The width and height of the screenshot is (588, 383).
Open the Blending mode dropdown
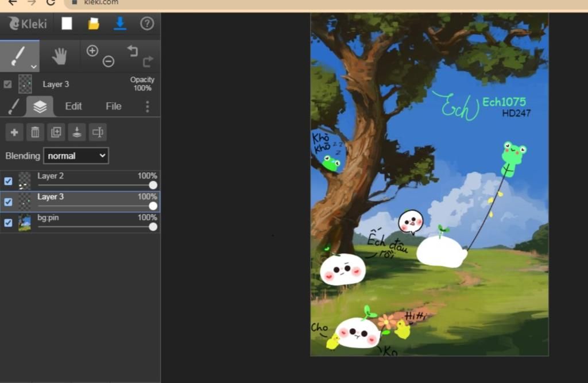click(x=76, y=156)
